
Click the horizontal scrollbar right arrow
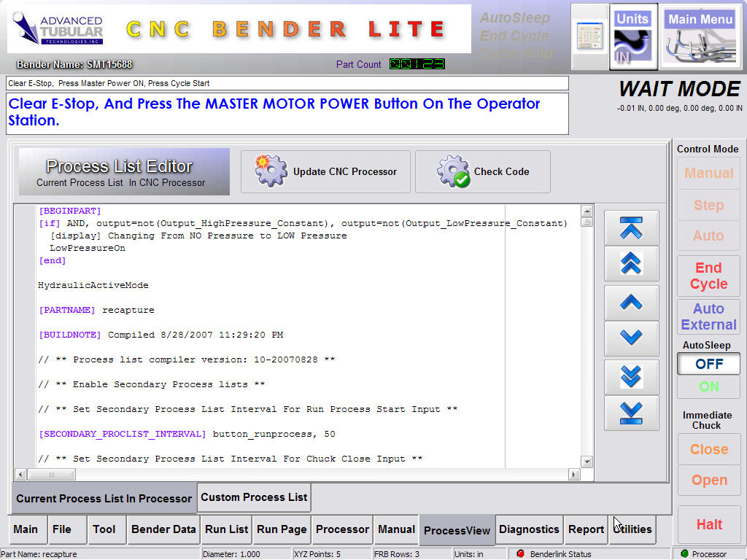(574, 475)
